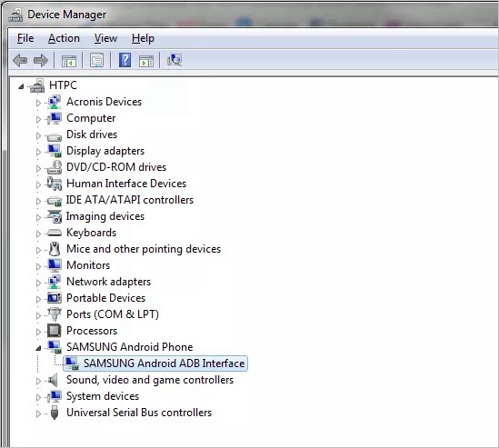
Task: Open the Help menu
Action: 143,38
